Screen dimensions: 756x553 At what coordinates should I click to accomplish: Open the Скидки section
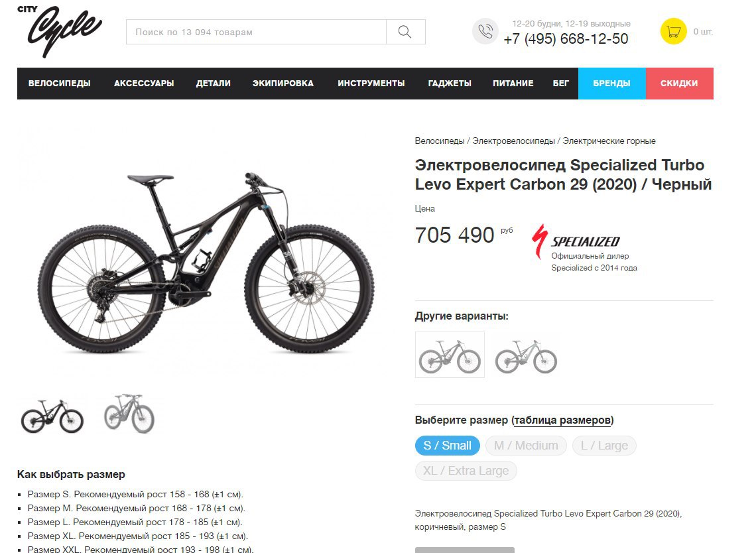(679, 84)
